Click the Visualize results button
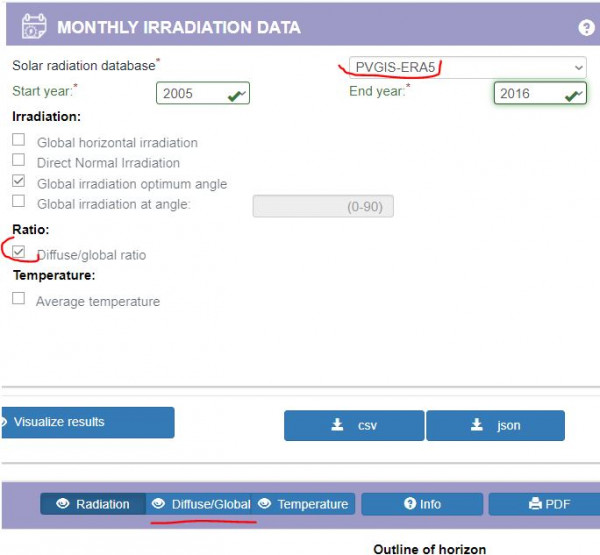This screenshot has width=600, height=555. (x=88, y=422)
